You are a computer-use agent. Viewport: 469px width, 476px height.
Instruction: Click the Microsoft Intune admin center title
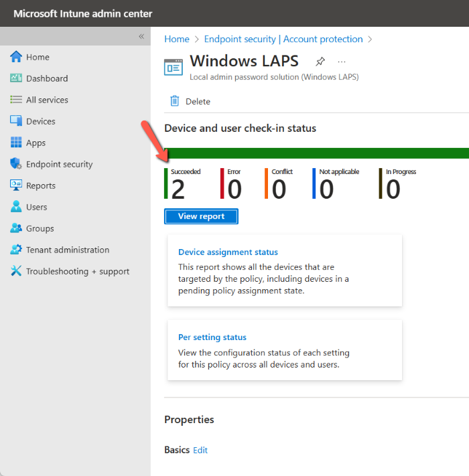coord(82,13)
